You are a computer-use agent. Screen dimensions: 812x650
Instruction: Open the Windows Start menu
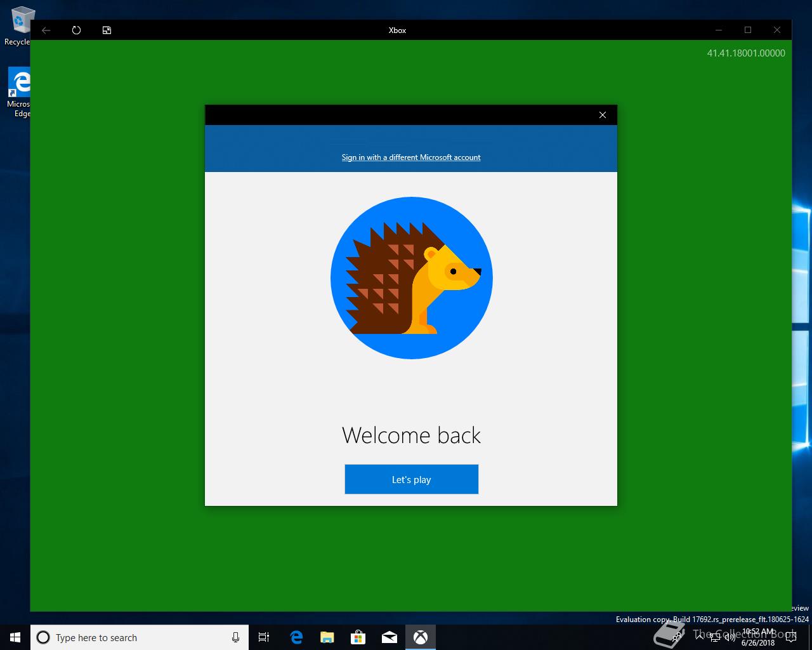(x=15, y=637)
